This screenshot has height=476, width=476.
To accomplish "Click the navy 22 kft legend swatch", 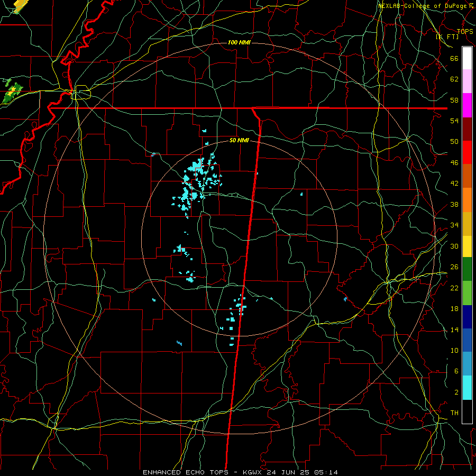I will pyautogui.click(x=467, y=317).
